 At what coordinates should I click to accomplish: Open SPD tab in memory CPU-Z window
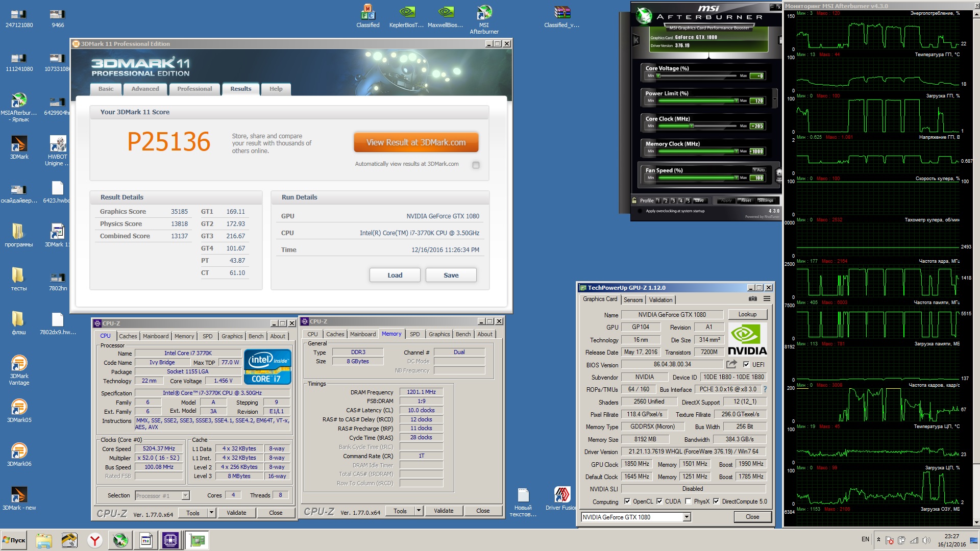click(x=415, y=334)
